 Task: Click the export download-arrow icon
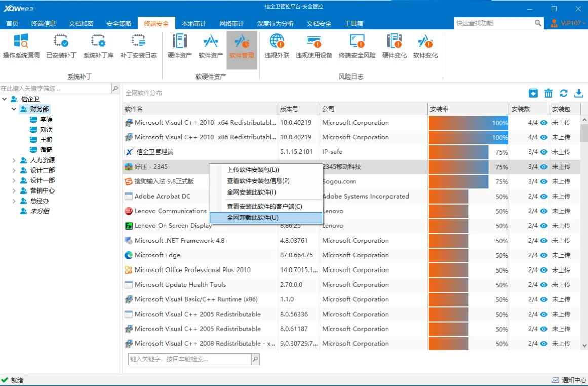pos(578,93)
